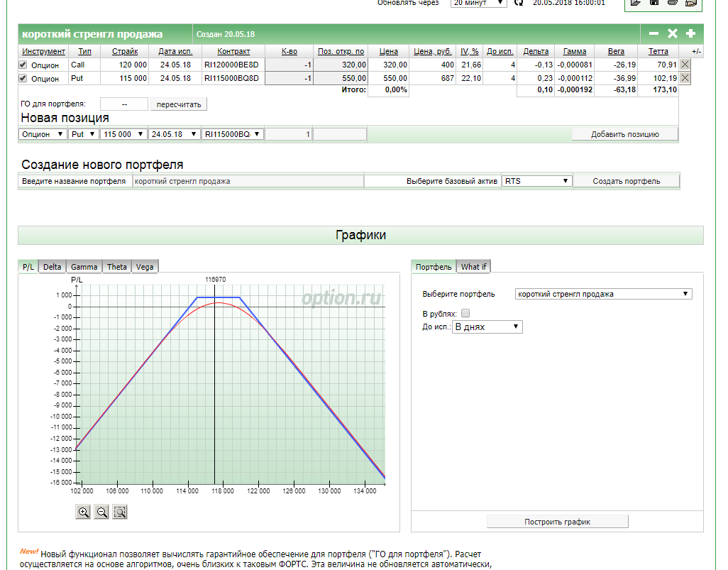Focus the empty price field in new position

(x=340, y=134)
